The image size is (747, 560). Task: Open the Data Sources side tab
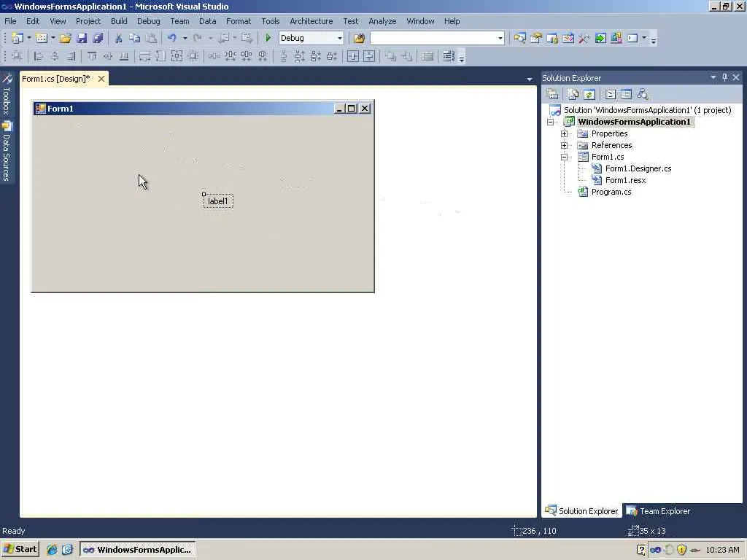7,152
